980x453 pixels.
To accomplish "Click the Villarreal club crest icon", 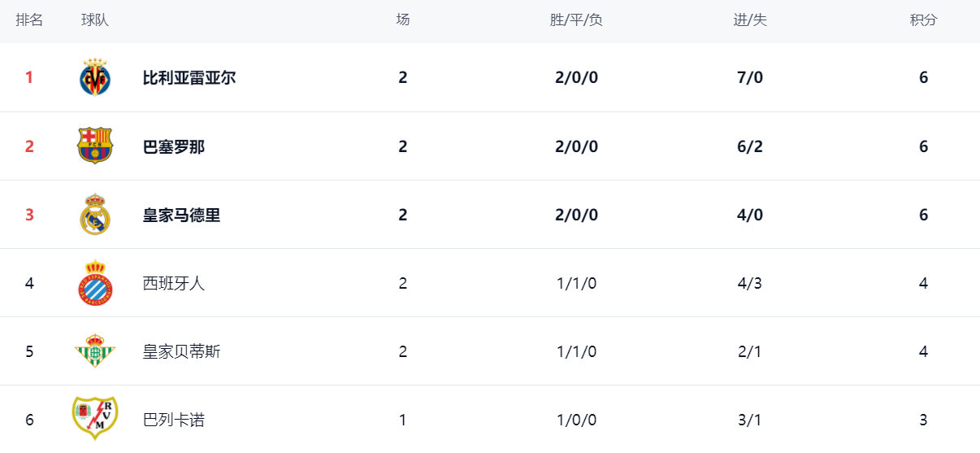I will pos(95,78).
